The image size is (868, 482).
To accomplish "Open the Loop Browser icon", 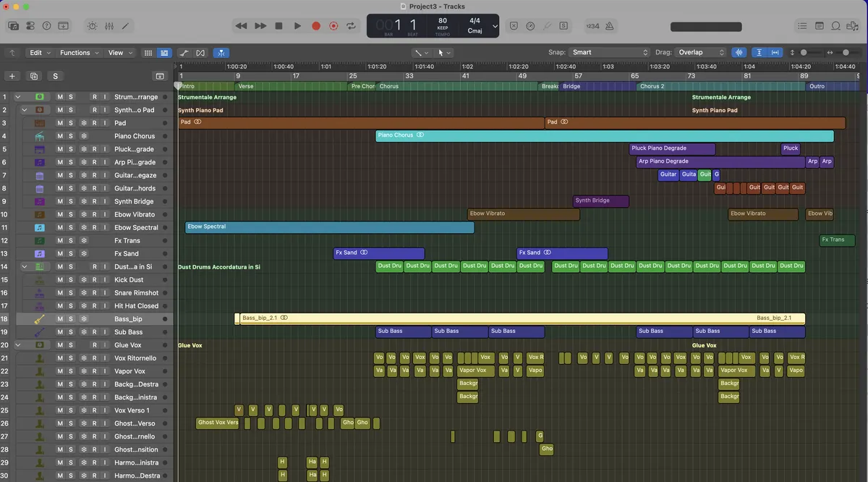I will (x=836, y=25).
